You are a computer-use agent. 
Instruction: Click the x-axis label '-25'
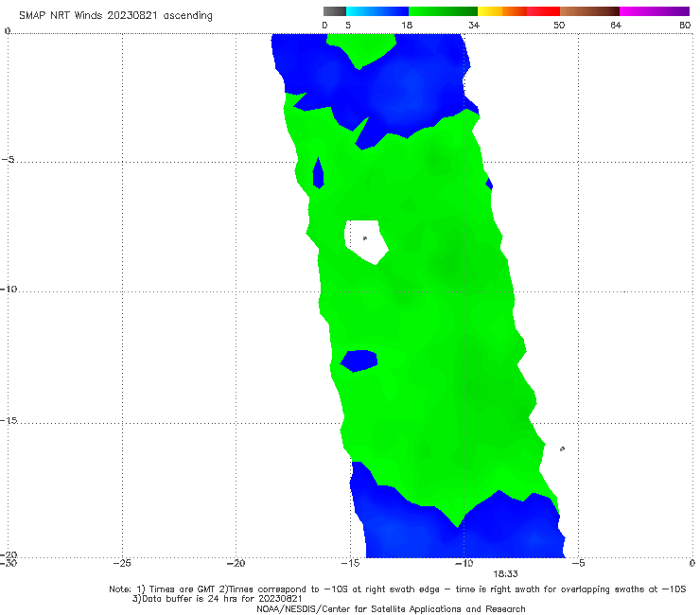(122, 564)
